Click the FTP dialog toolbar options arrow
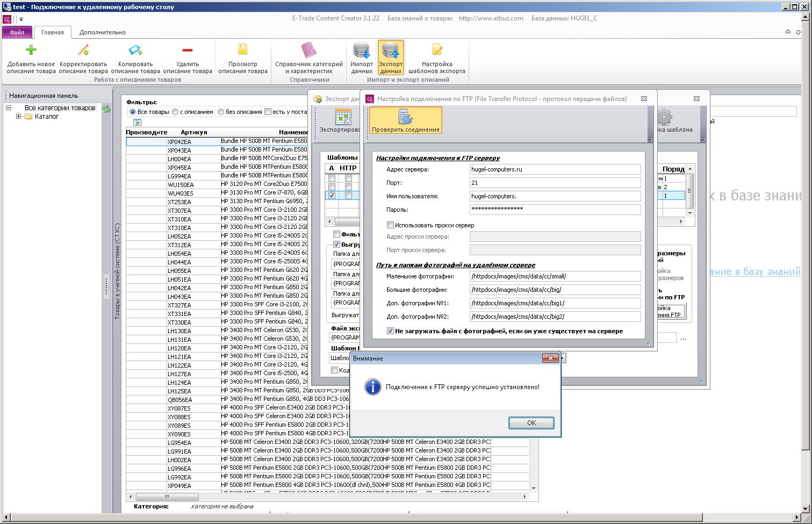 click(x=651, y=140)
